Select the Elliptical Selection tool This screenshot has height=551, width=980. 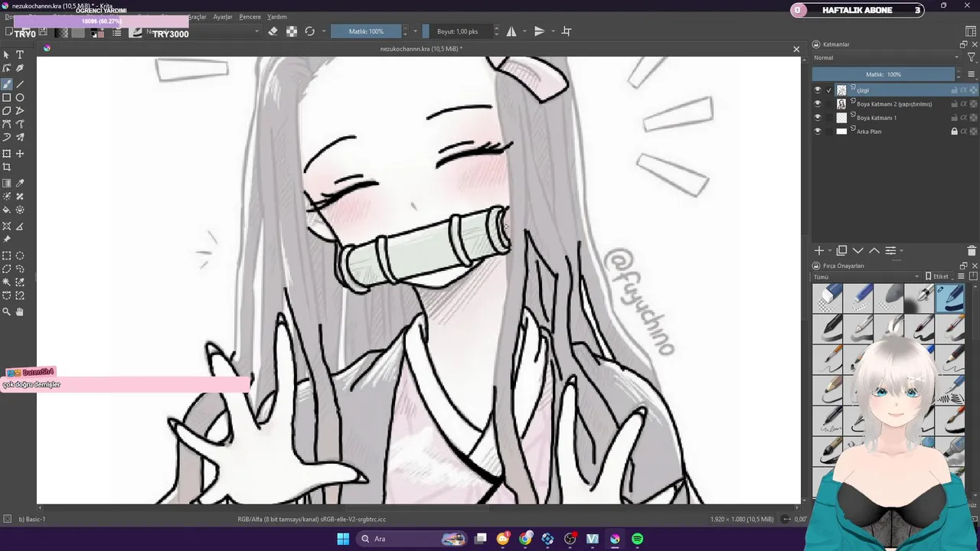[x=20, y=256]
